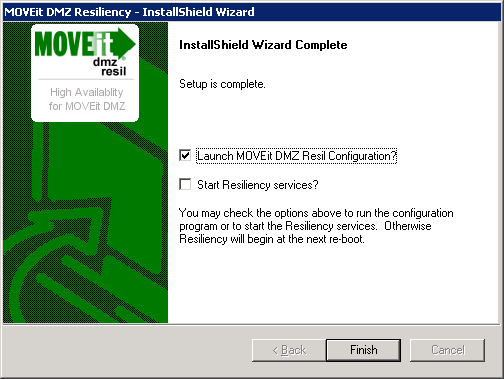Image resolution: width=504 pixels, height=379 pixels.
Task: Click the Finish button
Action: (x=363, y=350)
